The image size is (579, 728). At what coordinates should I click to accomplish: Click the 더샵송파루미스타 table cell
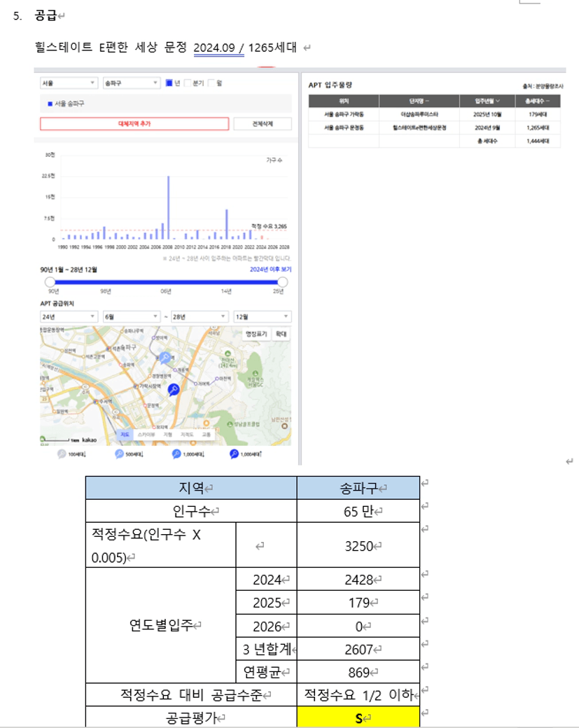click(419, 114)
